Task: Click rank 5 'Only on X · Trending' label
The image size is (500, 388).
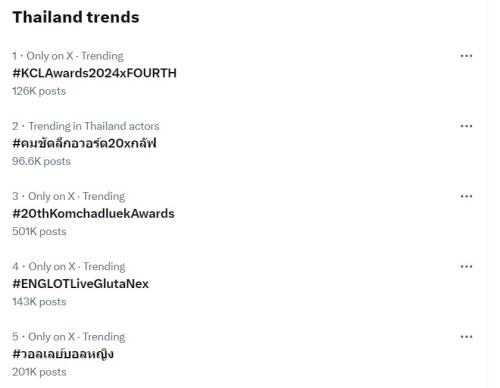Action: pyautogui.click(x=76, y=337)
